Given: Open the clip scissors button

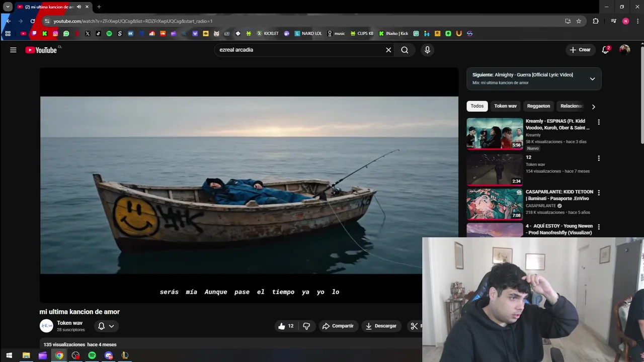Looking at the screenshot, I should point(414,326).
